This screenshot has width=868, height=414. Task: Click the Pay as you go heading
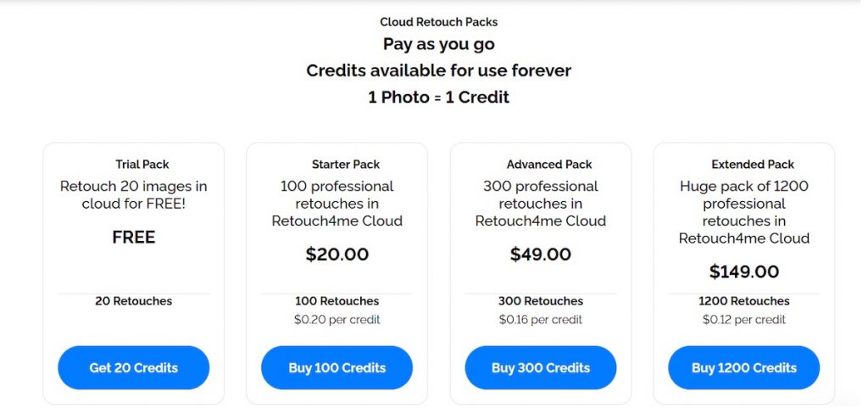click(438, 44)
